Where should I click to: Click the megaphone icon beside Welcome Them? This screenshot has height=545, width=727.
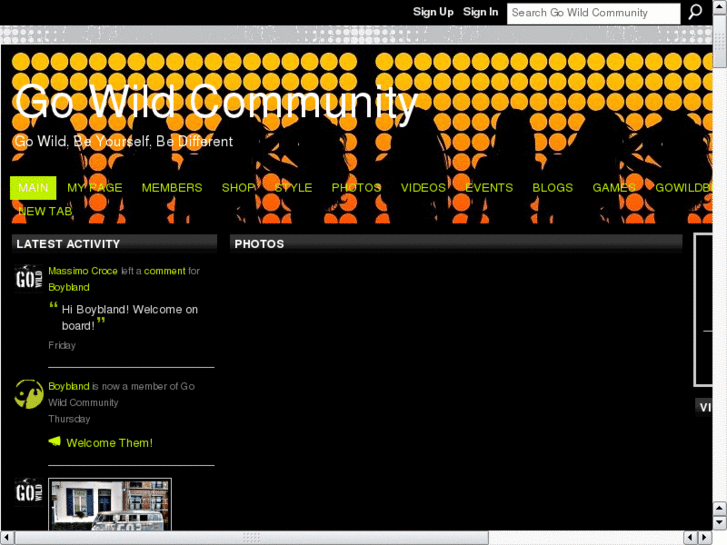click(x=55, y=441)
